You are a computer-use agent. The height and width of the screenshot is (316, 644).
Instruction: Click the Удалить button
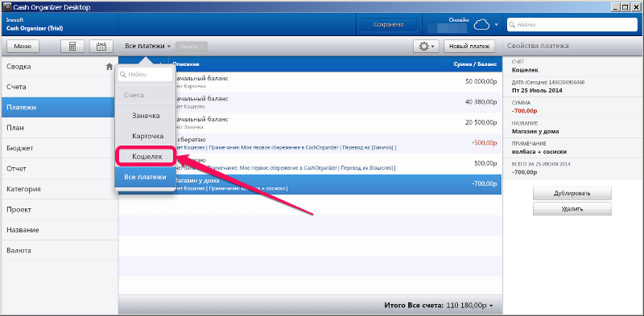pos(572,209)
